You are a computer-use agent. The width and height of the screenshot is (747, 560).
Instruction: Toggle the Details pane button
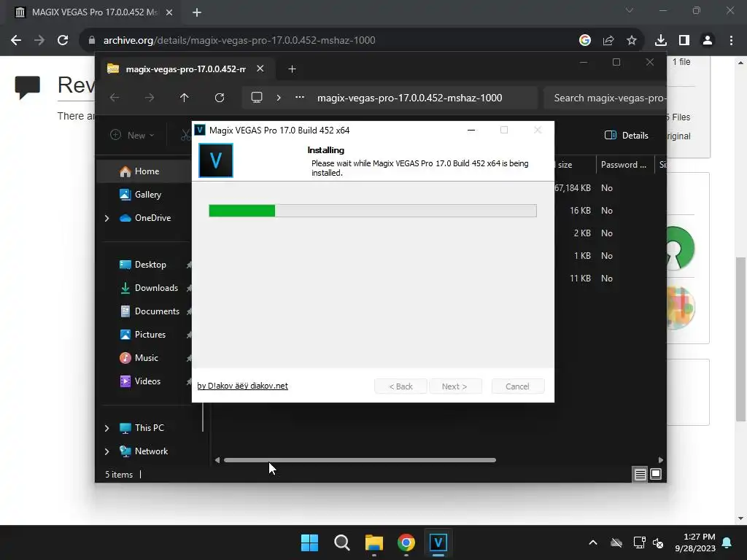[x=627, y=135]
